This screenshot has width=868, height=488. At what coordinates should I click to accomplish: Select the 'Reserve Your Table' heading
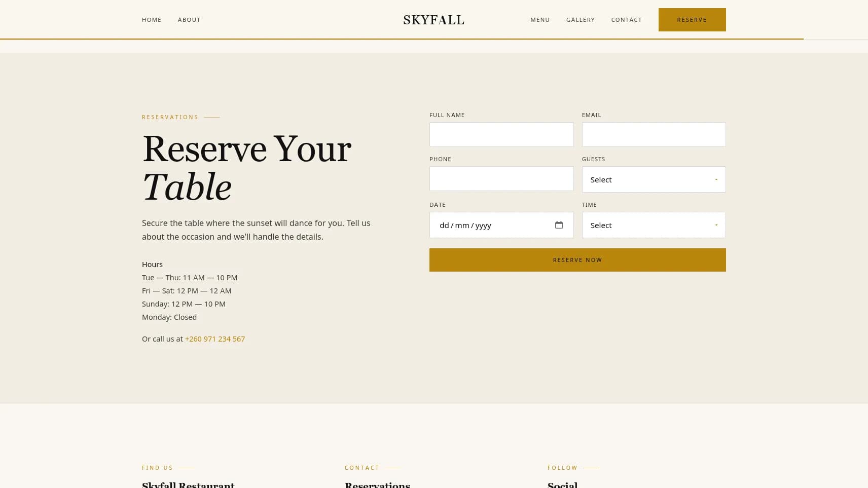tap(246, 168)
